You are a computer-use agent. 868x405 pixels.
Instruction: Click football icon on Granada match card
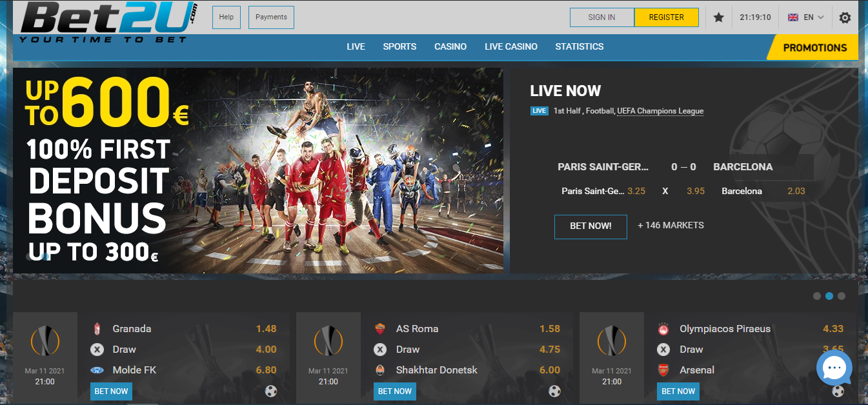tap(271, 391)
